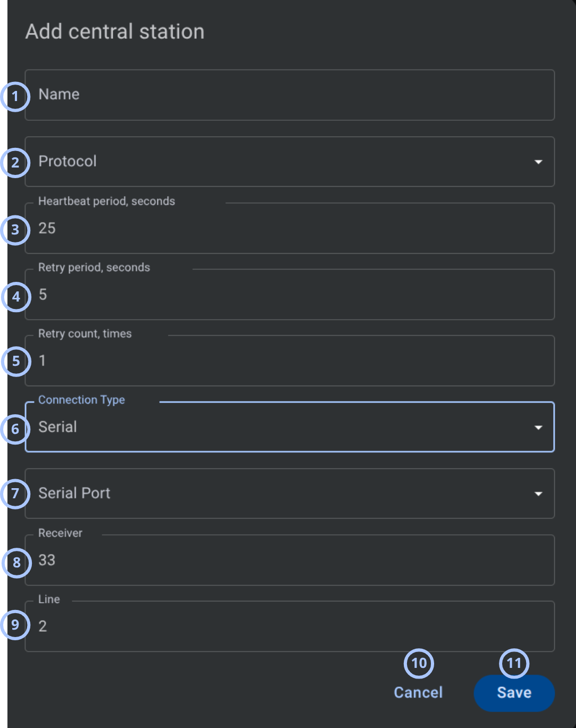576x728 pixels.
Task: Open the Protocol dropdown
Action: (290, 162)
